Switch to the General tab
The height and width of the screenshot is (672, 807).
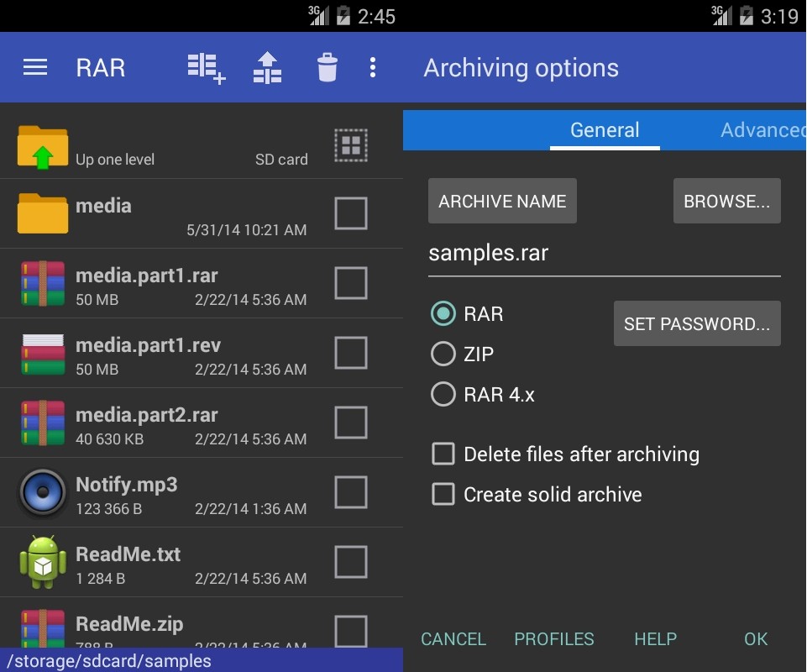605,130
